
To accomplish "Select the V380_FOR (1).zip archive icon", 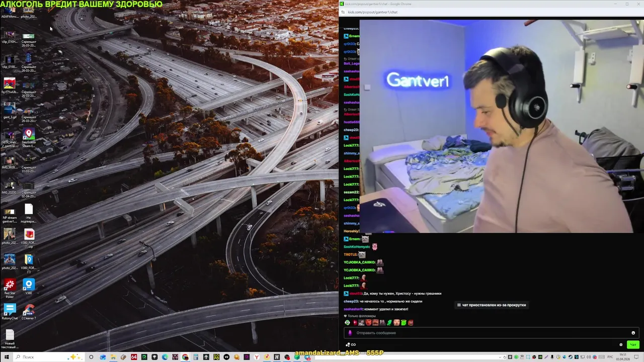I will 29,238.
